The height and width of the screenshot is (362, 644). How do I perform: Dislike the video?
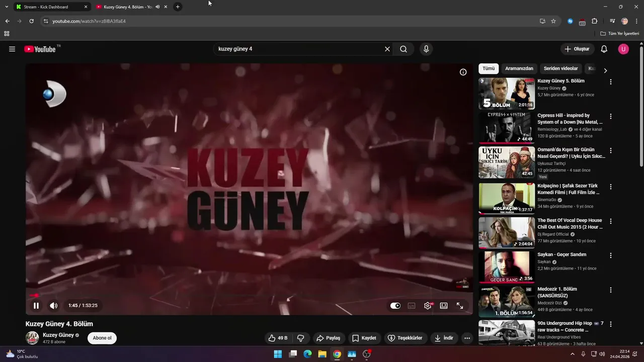point(301,338)
